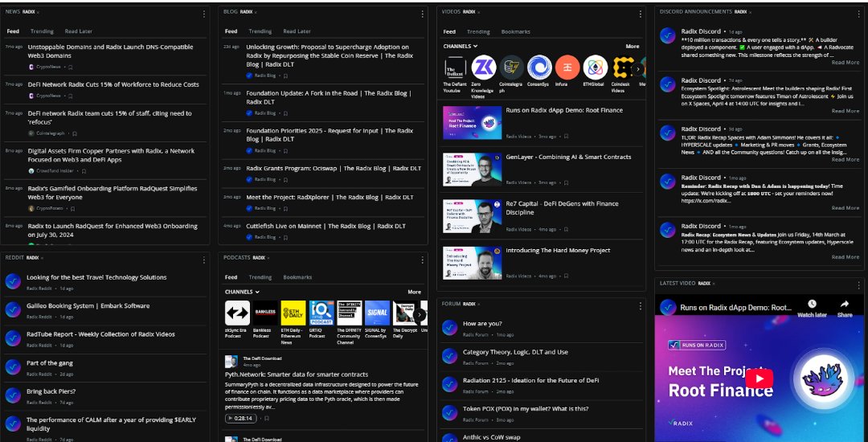This screenshot has height=442, width=868.
Task: Open the How are you? forum thread
Action: (x=482, y=324)
